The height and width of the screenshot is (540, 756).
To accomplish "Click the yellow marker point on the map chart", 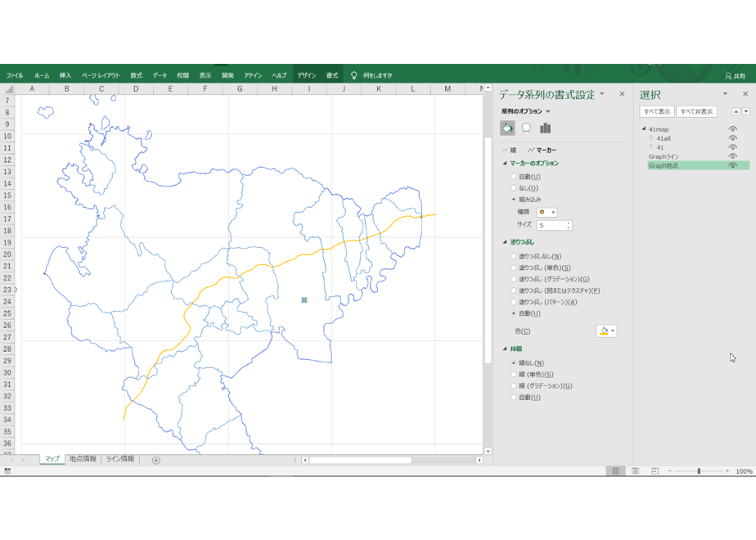I will [304, 300].
